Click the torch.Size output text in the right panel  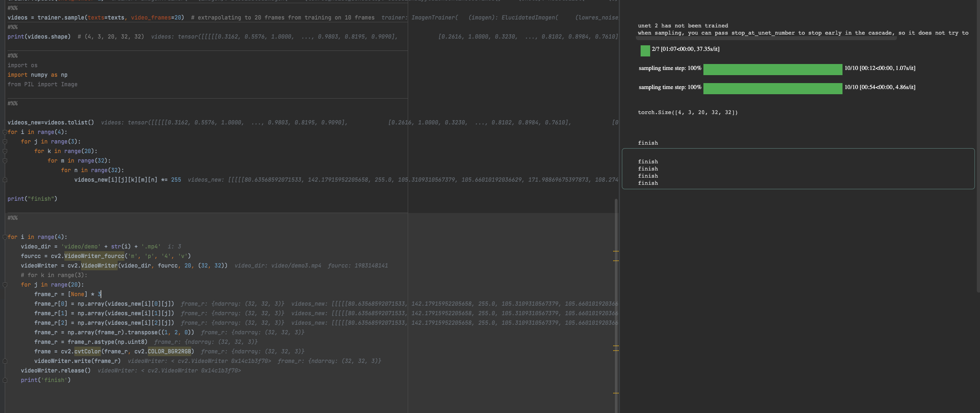pos(688,112)
